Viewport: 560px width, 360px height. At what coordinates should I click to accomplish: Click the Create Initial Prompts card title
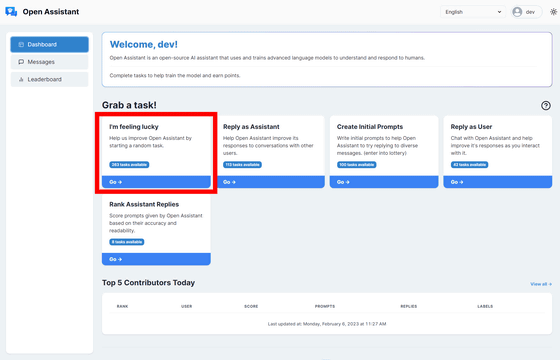click(x=370, y=127)
